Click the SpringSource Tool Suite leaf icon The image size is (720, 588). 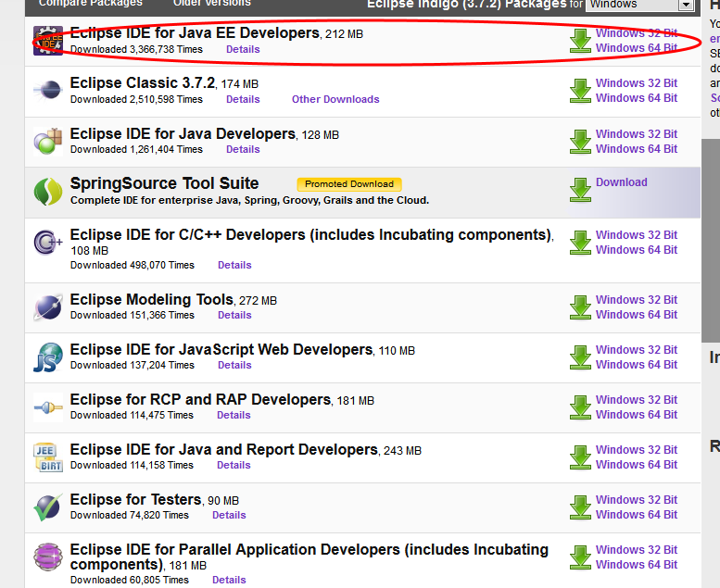48,192
